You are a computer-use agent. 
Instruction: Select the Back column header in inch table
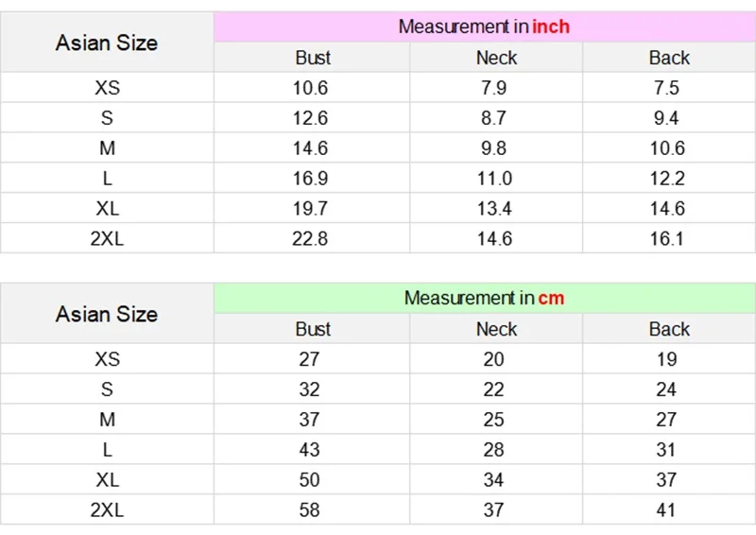click(669, 58)
